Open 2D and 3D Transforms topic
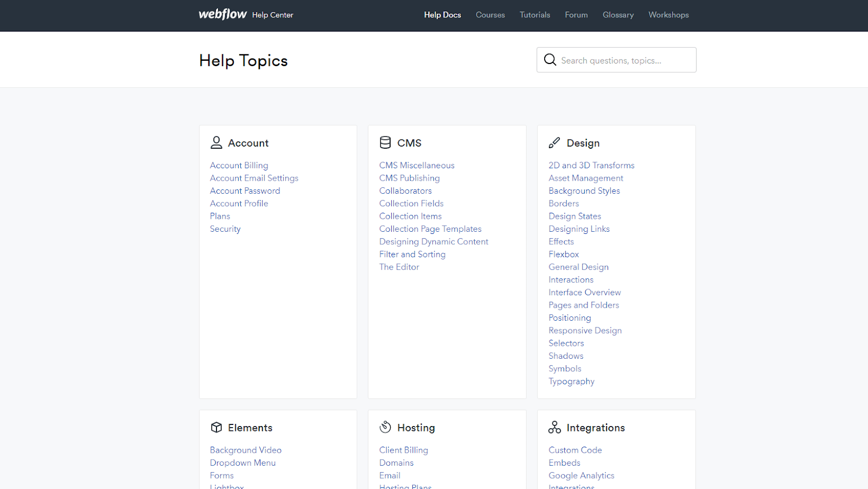 coord(591,166)
